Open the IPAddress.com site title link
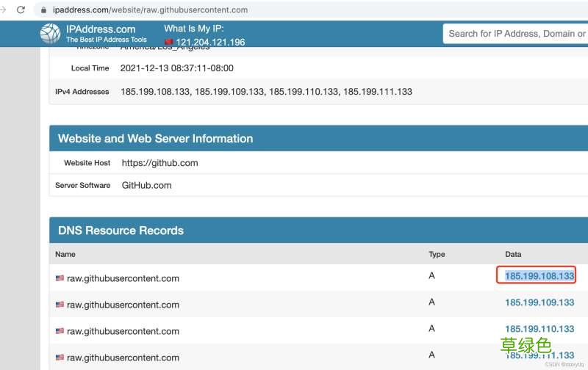The height and width of the screenshot is (370, 588). coord(101,29)
